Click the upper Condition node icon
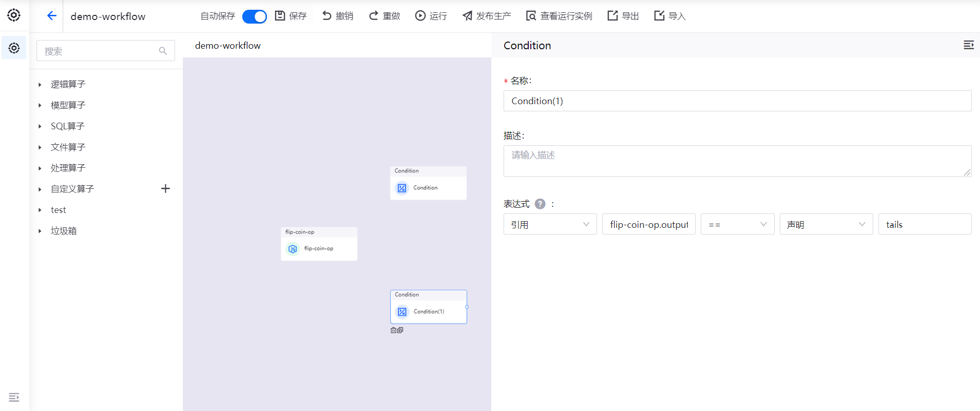This screenshot has width=980, height=411. pos(402,188)
